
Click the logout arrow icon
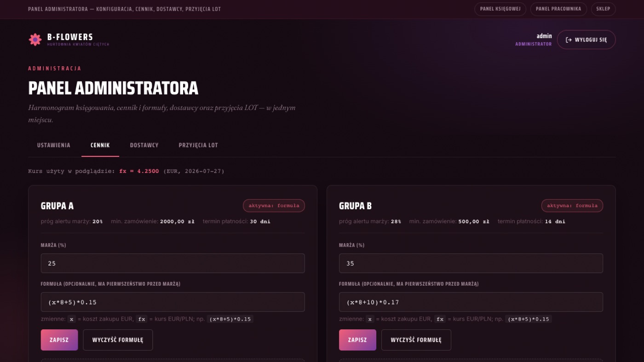tap(569, 40)
